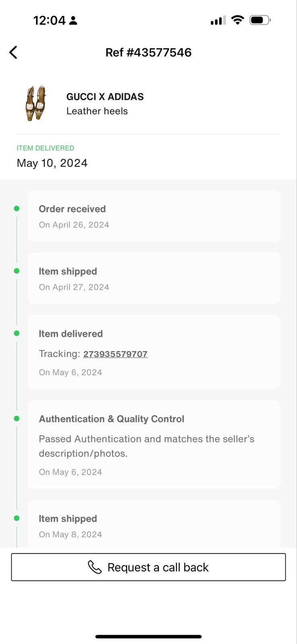Tap the battery indicator icon
The height and width of the screenshot is (644, 297).
point(260,20)
